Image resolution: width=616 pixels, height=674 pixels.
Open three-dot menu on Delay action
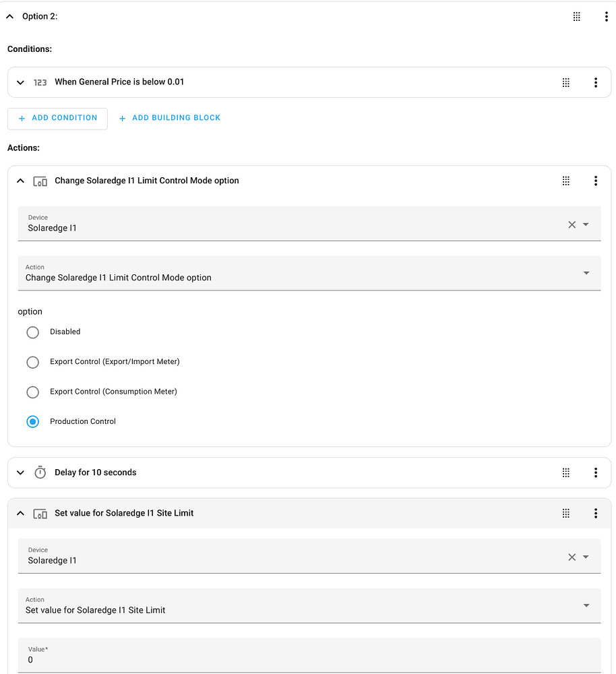596,472
